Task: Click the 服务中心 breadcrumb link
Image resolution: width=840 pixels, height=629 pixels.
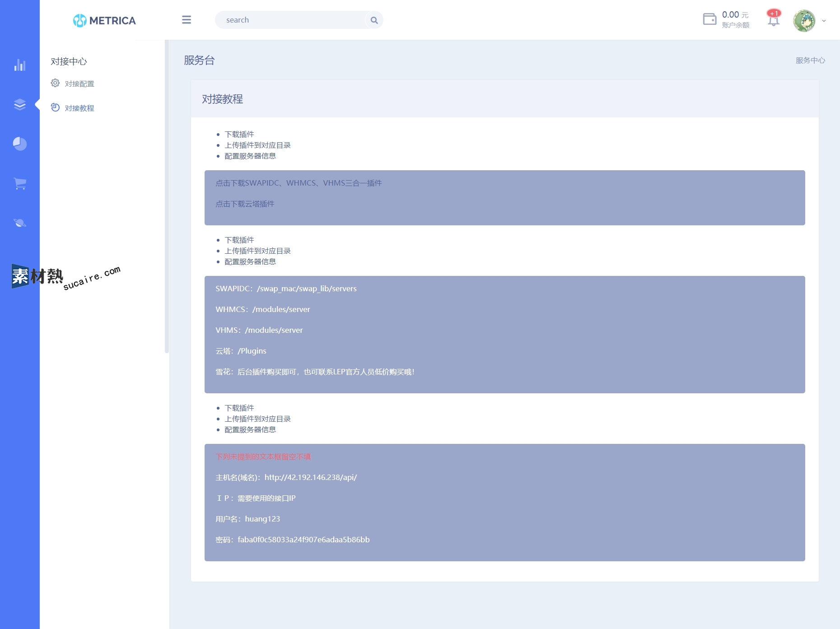Action: [810, 60]
